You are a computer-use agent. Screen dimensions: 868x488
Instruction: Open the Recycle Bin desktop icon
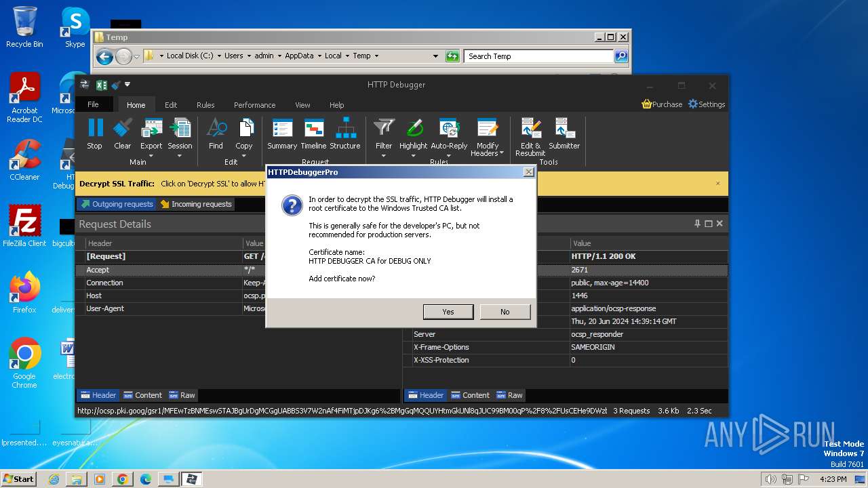click(24, 27)
